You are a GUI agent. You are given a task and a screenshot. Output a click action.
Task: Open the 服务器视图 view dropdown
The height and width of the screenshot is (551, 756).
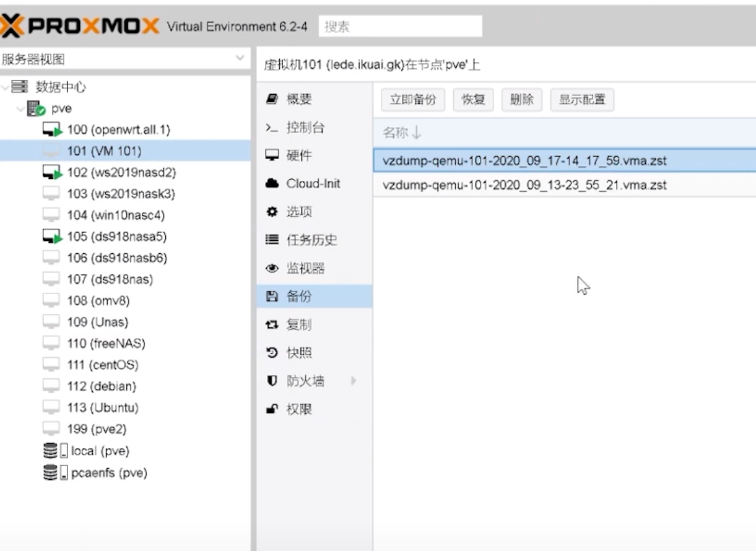pyautogui.click(x=240, y=59)
